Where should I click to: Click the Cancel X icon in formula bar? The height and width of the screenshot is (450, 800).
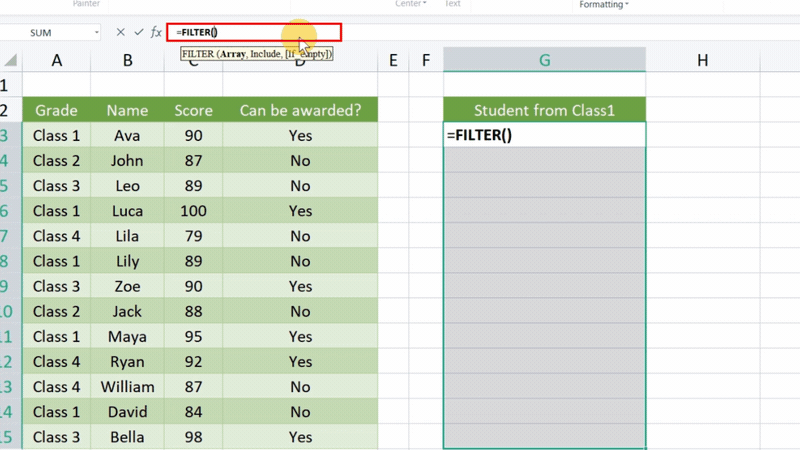pyautogui.click(x=120, y=33)
